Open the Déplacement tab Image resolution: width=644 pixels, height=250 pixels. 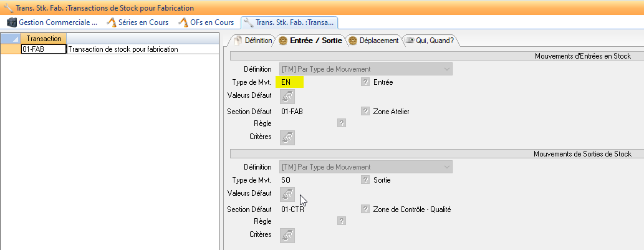click(x=374, y=41)
